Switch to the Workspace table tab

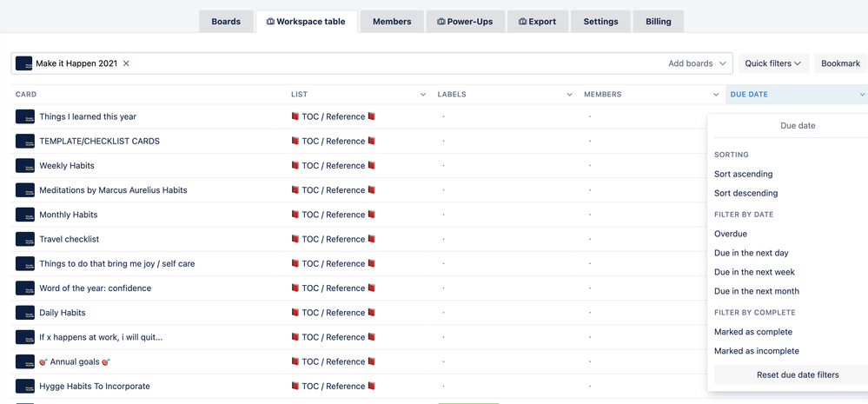click(306, 22)
